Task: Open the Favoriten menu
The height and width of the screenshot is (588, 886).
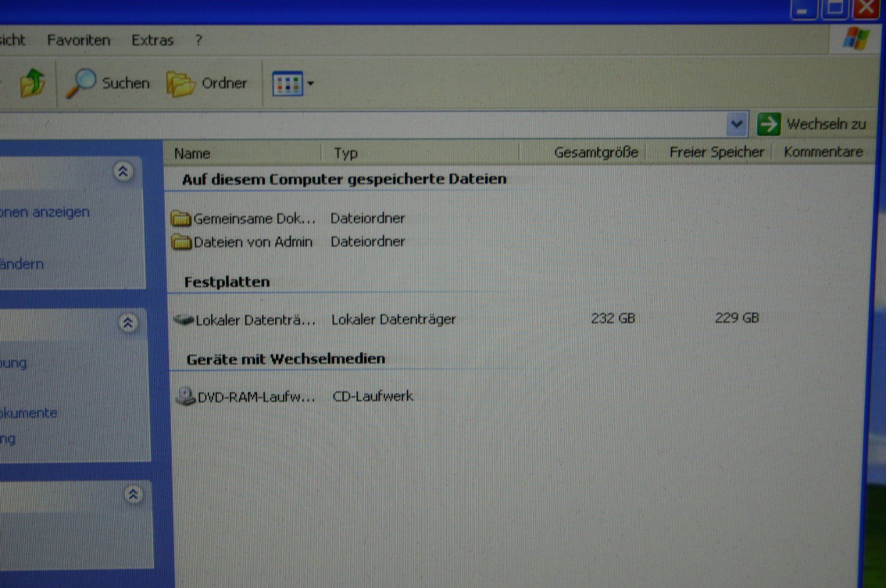Action: [x=79, y=40]
